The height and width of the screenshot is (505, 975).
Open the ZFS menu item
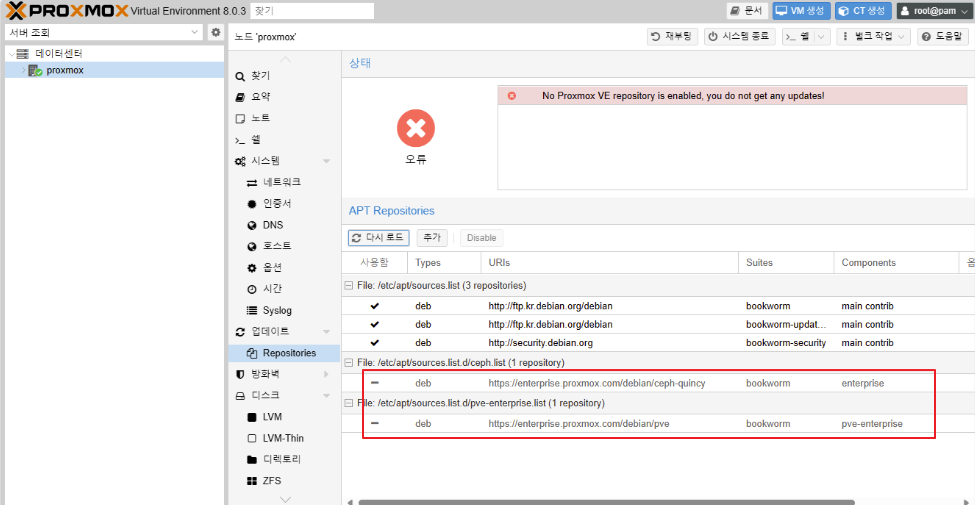click(284, 481)
